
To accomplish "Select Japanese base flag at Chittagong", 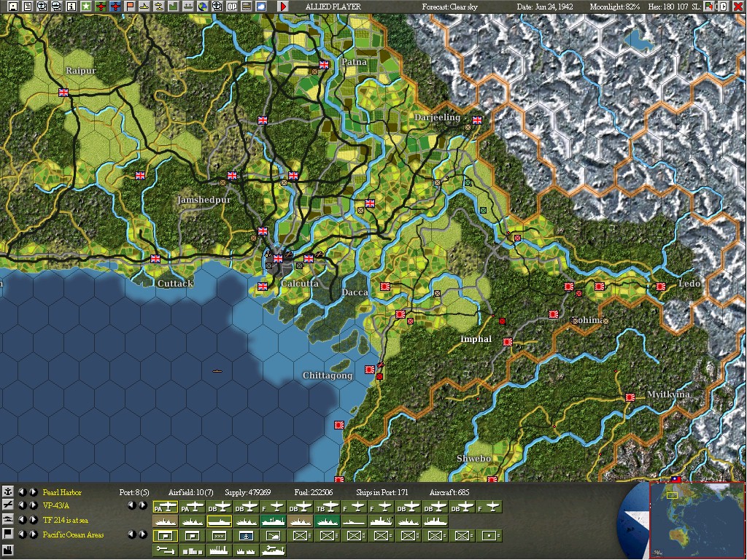I will (x=370, y=369).
